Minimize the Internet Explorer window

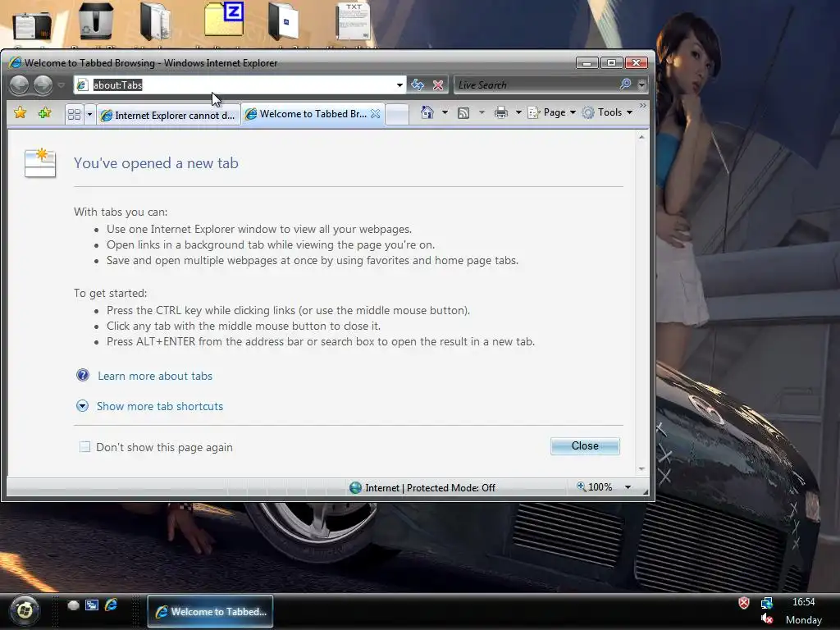[x=587, y=62]
